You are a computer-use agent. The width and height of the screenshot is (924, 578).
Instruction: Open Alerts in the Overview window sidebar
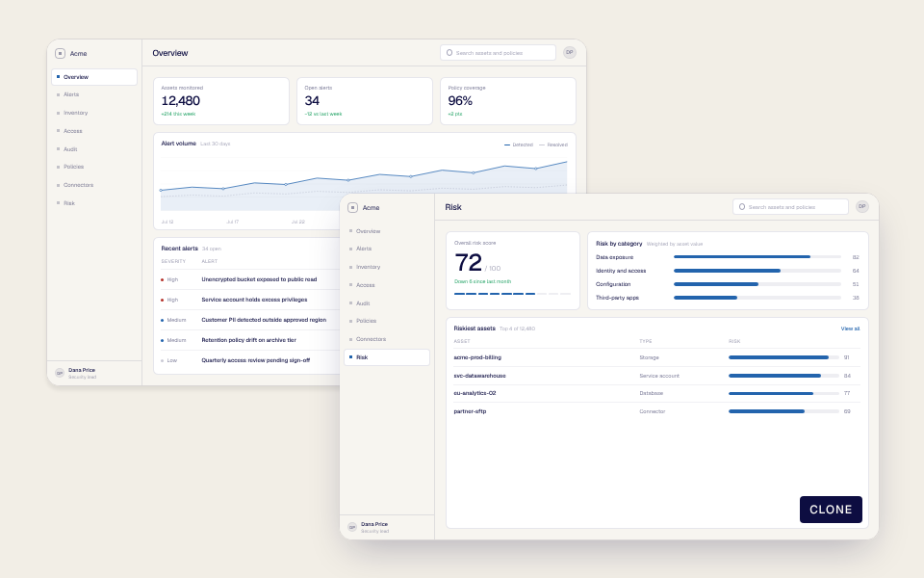click(x=94, y=94)
